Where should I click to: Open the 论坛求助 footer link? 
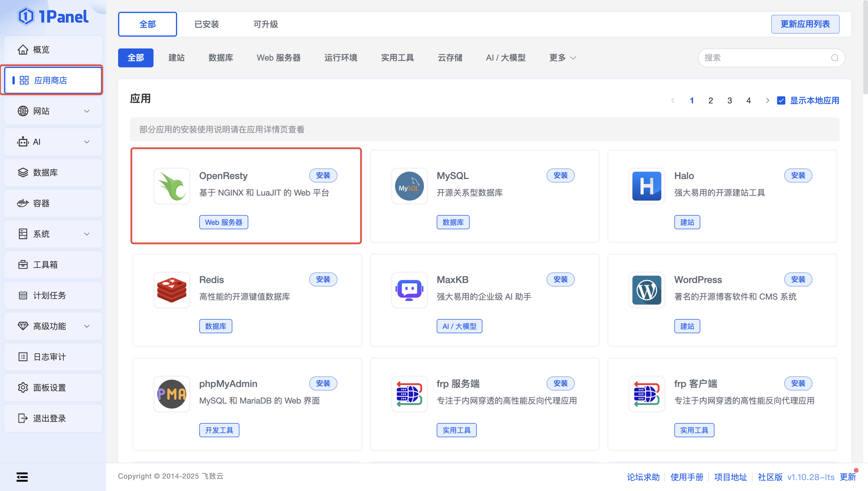click(643, 477)
